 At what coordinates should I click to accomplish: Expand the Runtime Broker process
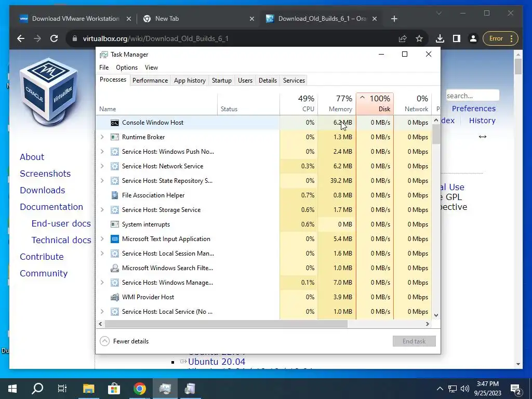[102, 137]
